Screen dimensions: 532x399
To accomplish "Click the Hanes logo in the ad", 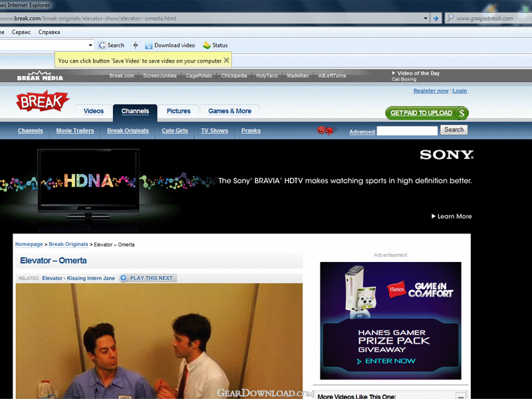I will pos(396,289).
